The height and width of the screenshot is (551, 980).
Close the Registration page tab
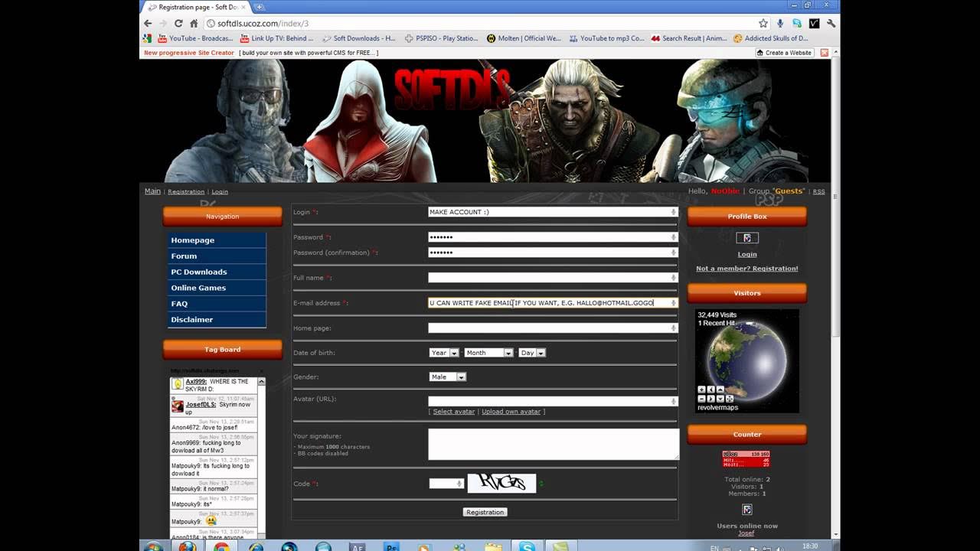tap(243, 7)
